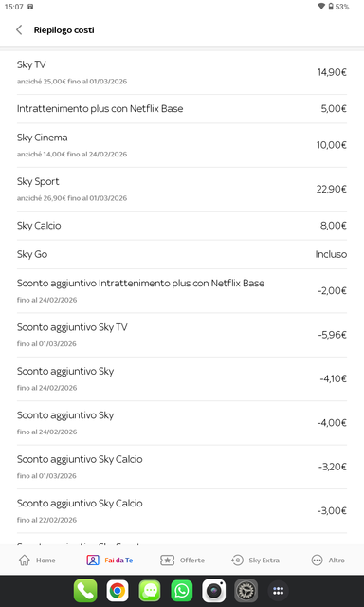The height and width of the screenshot is (607, 364).
Task: Go back with the arrow icon
Action: click(x=19, y=29)
